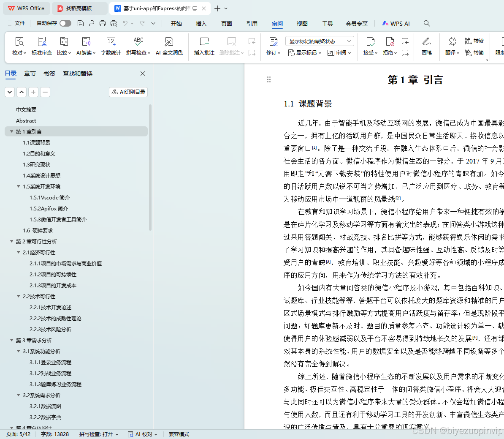Convert text with 转简
504x439 pixels.
pos(474,53)
